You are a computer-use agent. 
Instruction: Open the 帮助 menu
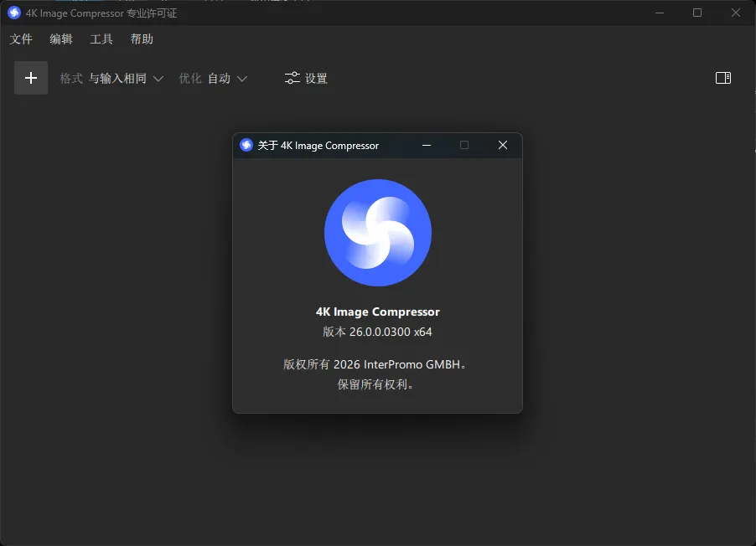pos(142,39)
